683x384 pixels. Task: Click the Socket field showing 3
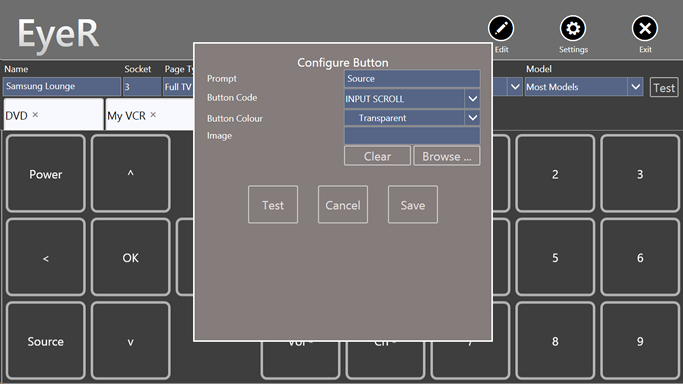(142, 87)
